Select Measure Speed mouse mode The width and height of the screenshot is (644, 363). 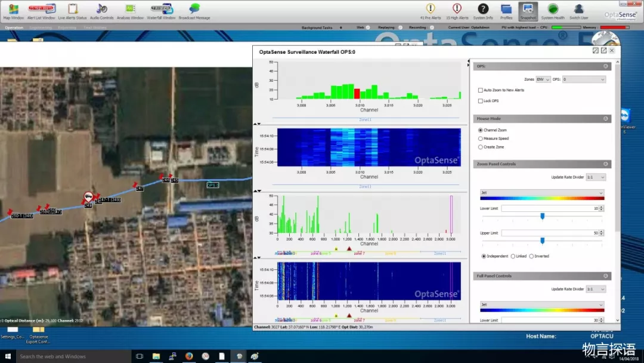(x=480, y=139)
